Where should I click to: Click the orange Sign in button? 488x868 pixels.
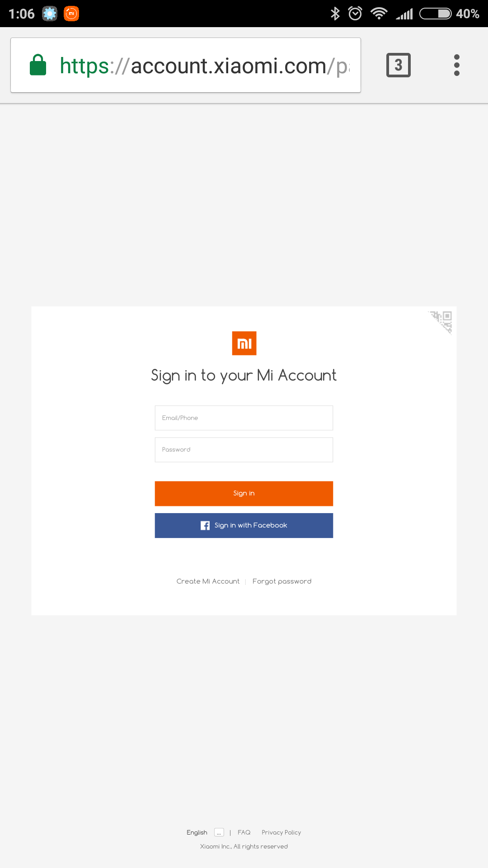pos(244,493)
